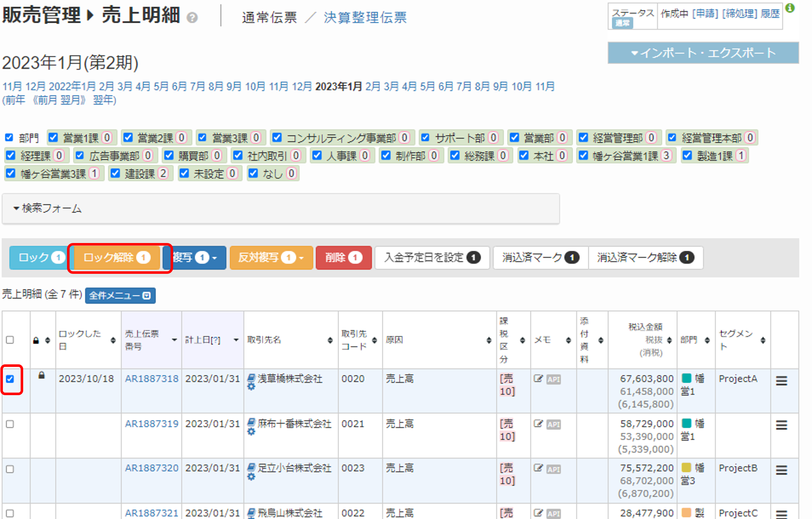Click the 消込済マーク button
Viewport: 812px width, 519px height.
point(541,258)
